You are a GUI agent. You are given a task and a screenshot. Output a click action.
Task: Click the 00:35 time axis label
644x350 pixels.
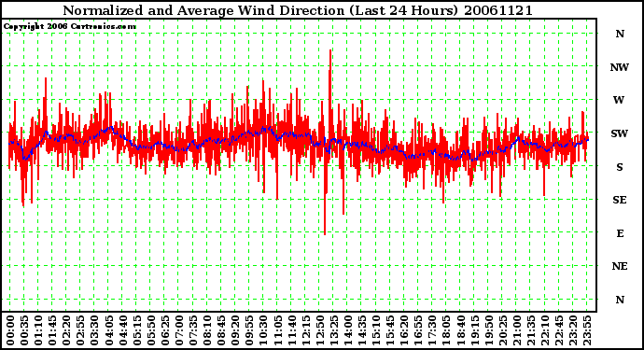click(24, 330)
